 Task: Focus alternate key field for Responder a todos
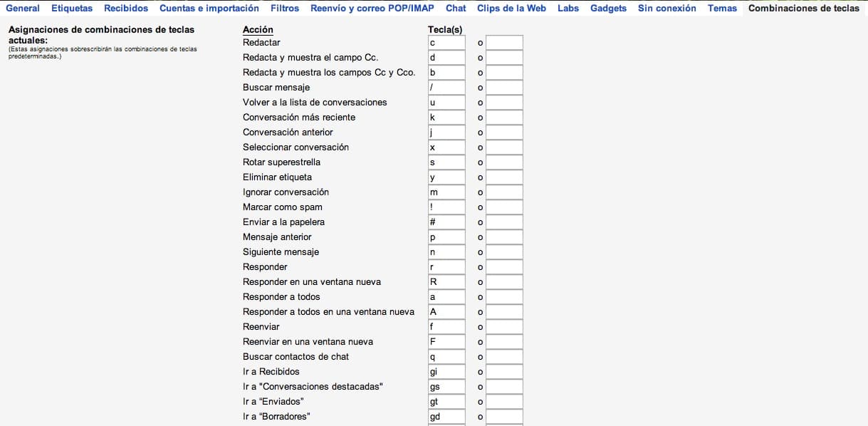[504, 297]
